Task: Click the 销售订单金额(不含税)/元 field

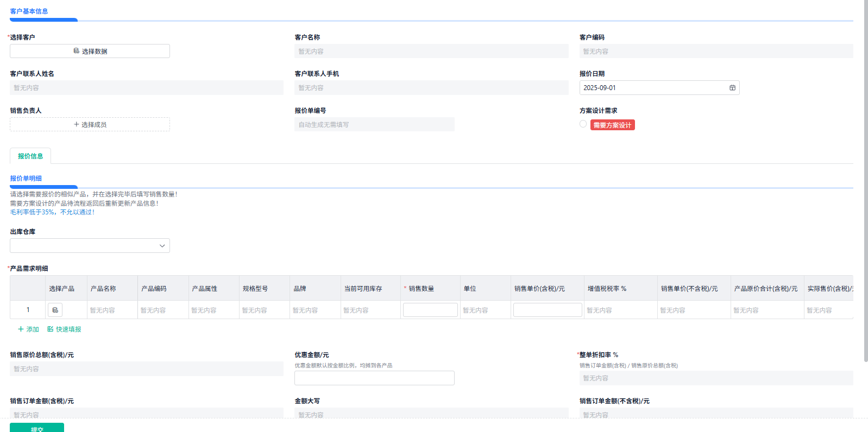Action: coord(716,414)
